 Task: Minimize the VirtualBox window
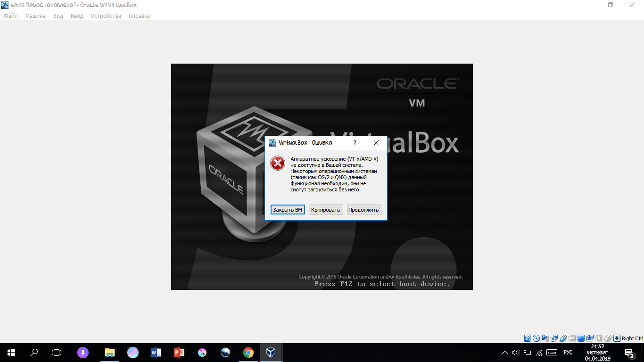click(x=589, y=5)
